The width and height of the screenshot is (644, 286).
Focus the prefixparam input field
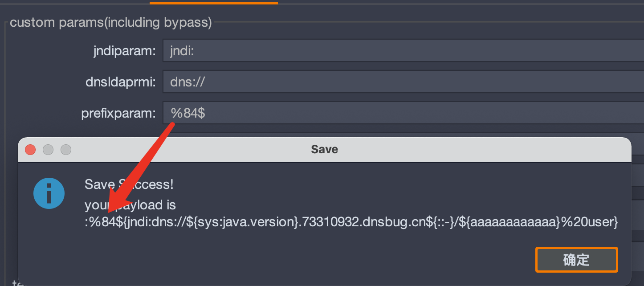(403, 113)
